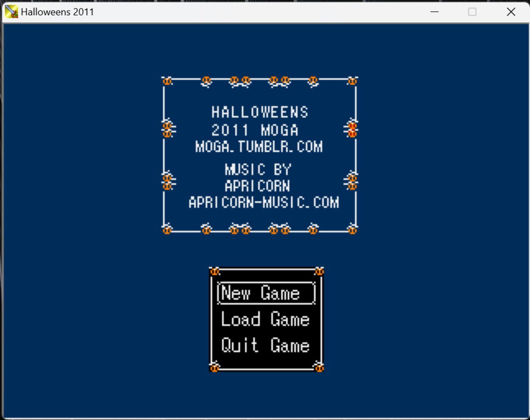Image resolution: width=530 pixels, height=420 pixels.
Task: Click the Halloweens 2011 app icon in title bar
Action: [11, 12]
